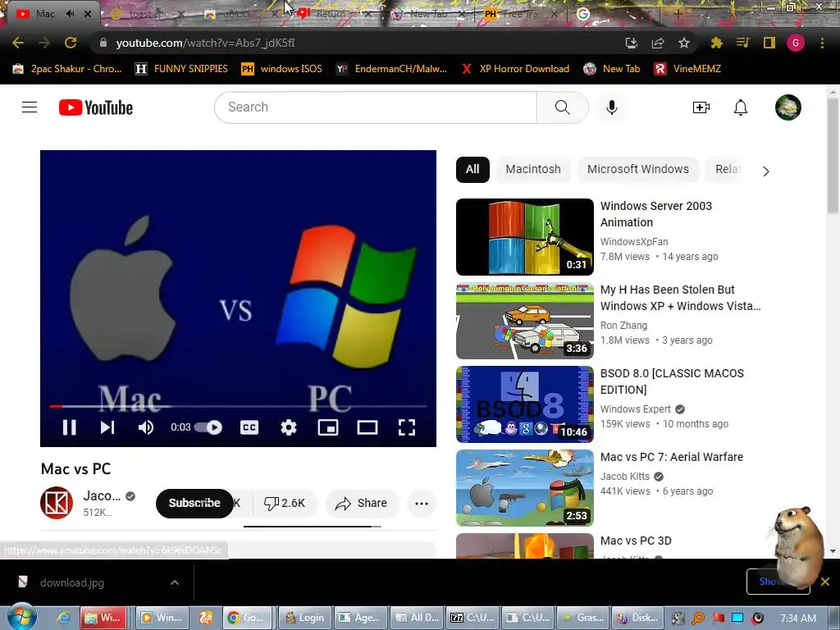Image resolution: width=840 pixels, height=630 pixels.
Task: Open a new tab with plus
Action: coord(678,14)
